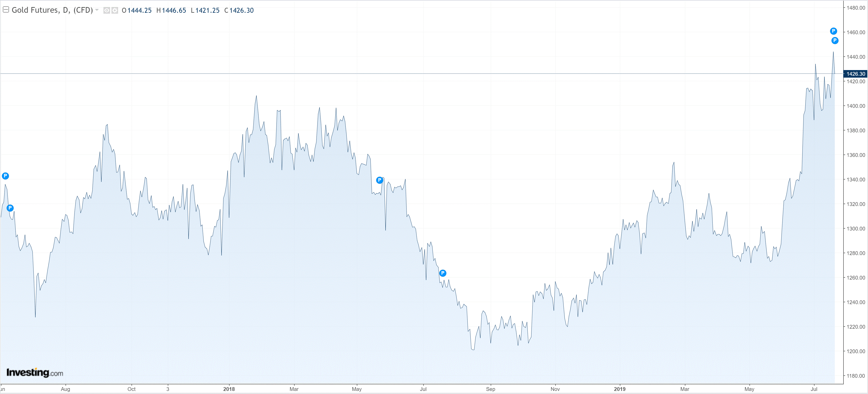Click the lower P marker above the July 2019 peak
868x394 pixels.
(x=835, y=41)
